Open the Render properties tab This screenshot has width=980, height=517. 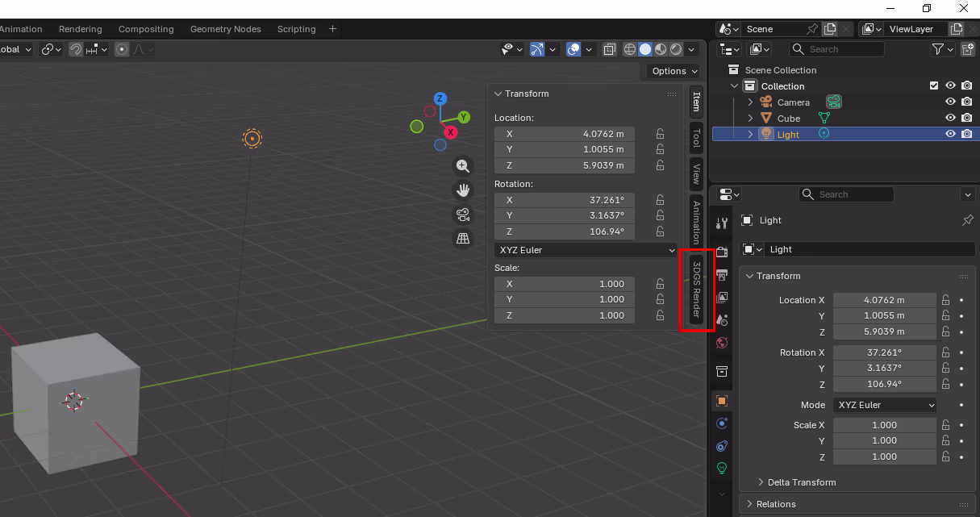click(721, 251)
